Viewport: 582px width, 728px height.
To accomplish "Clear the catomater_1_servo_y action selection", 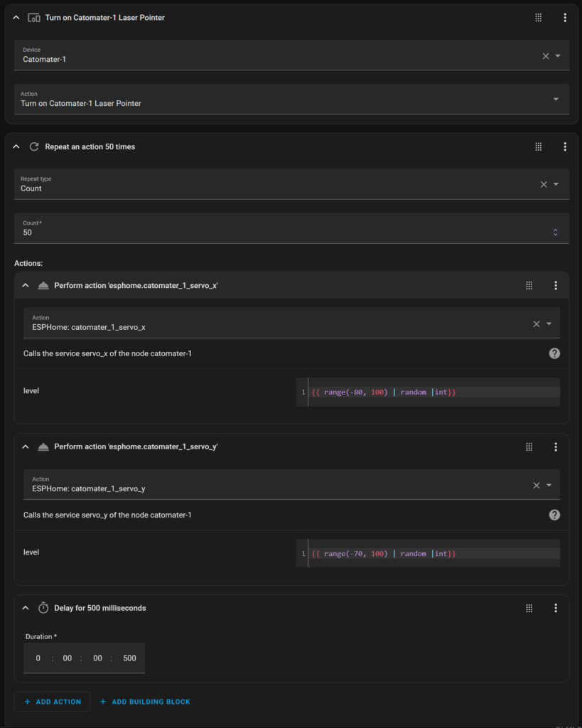I will click(x=537, y=486).
